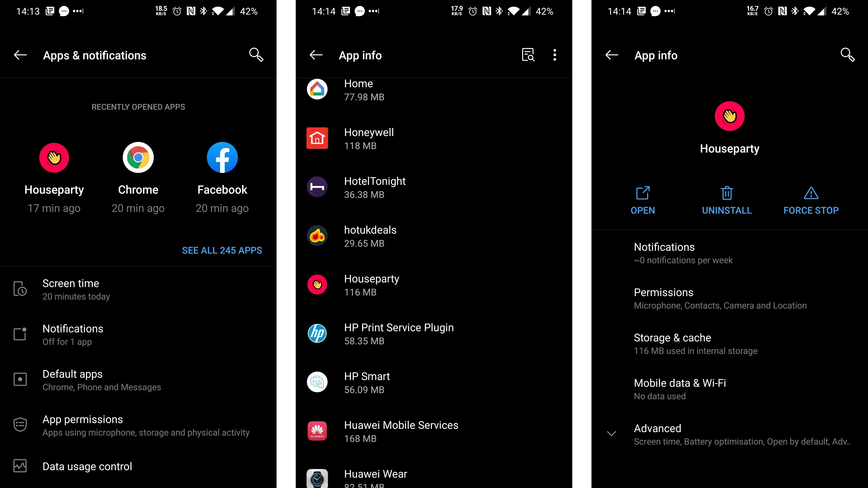
Task: Tap UNINSTALL button for Houseparty
Action: click(727, 200)
